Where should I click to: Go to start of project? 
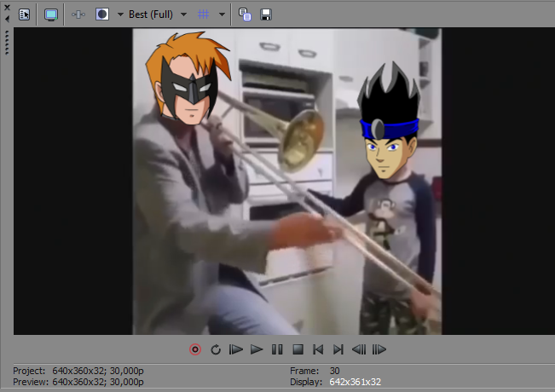pos(318,349)
